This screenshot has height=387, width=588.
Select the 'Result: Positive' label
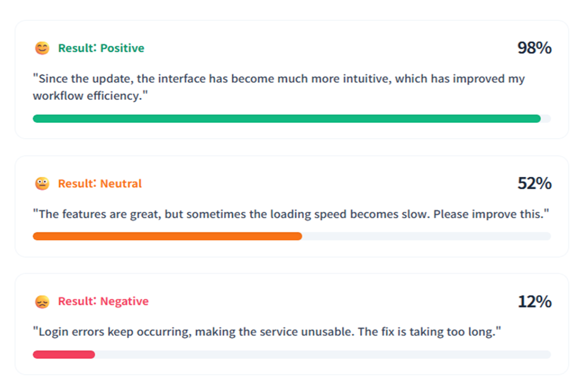(101, 48)
